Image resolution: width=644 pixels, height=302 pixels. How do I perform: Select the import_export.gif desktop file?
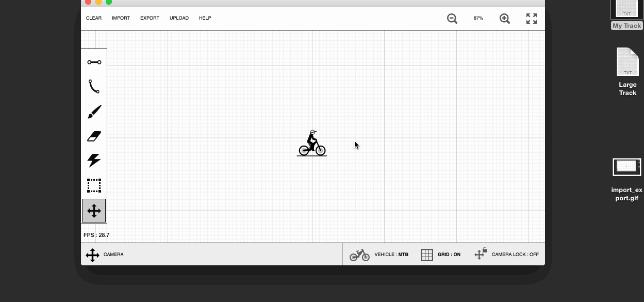pos(626,180)
